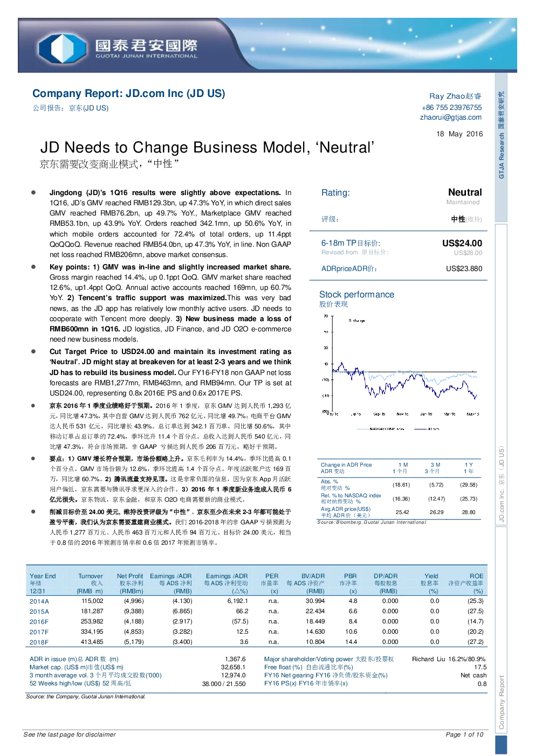The width and height of the screenshot is (535, 756).
Task: Click the stock performance line chart
Action: point(400,372)
